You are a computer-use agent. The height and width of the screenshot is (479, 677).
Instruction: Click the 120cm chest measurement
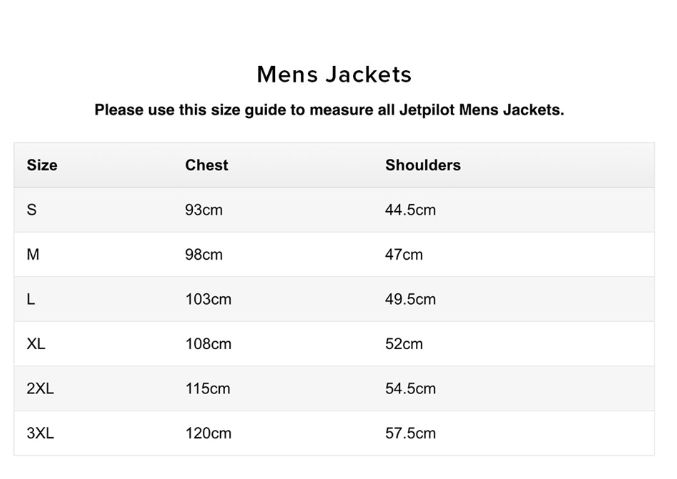(208, 433)
